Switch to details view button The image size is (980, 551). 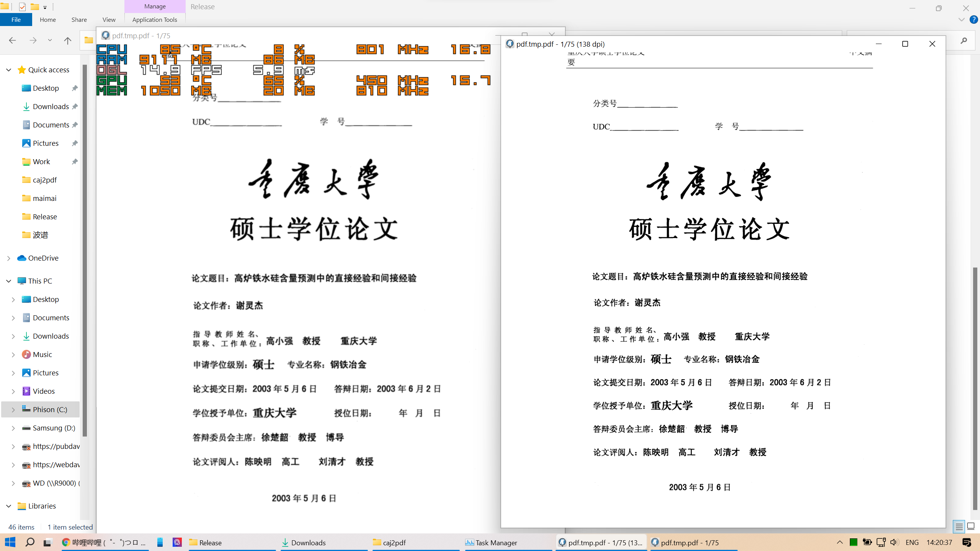[x=959, y=526]
